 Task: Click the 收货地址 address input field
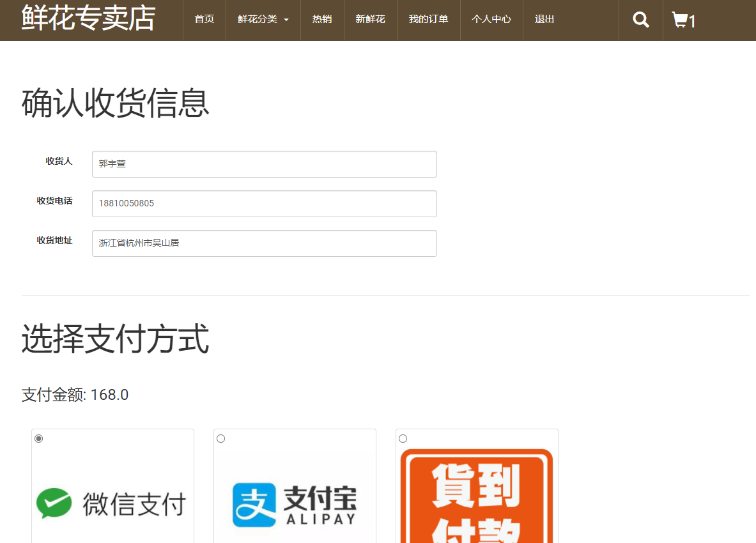tap(264, 243)
